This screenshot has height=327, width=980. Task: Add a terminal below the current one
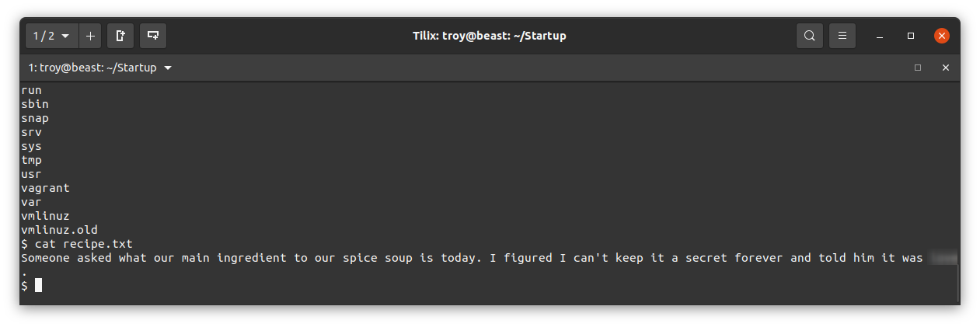pos(153,36)
